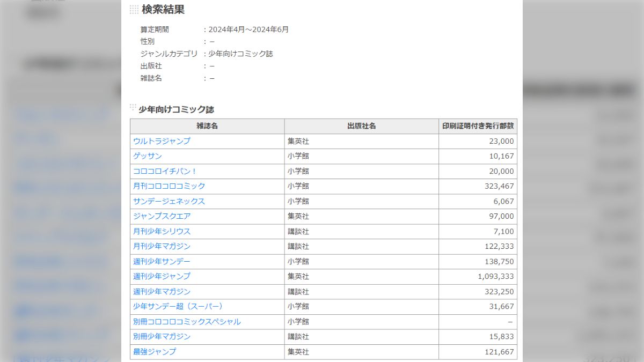Click the 週刊少年ジャンプ magazine link

tap(162, 276)
